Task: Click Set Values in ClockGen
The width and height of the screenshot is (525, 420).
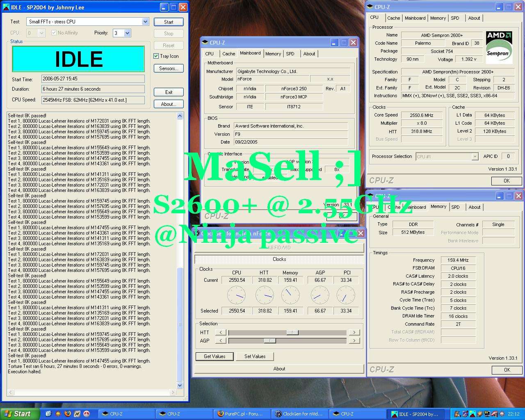Action: 255,356
